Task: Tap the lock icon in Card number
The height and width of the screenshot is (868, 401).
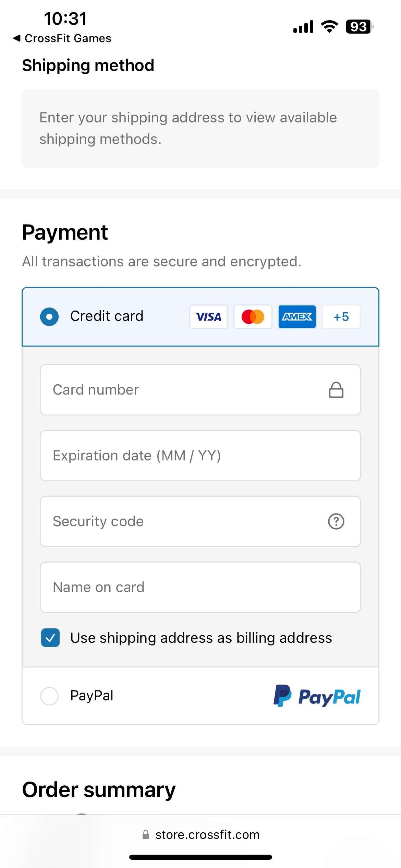Action: [x=336, y=390]
